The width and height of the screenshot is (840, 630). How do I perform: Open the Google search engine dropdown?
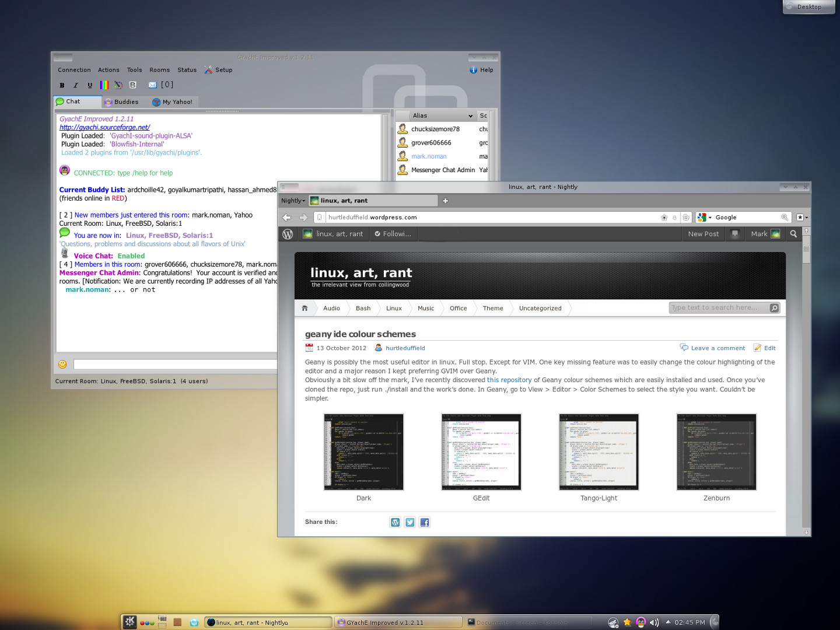point(705,218)
